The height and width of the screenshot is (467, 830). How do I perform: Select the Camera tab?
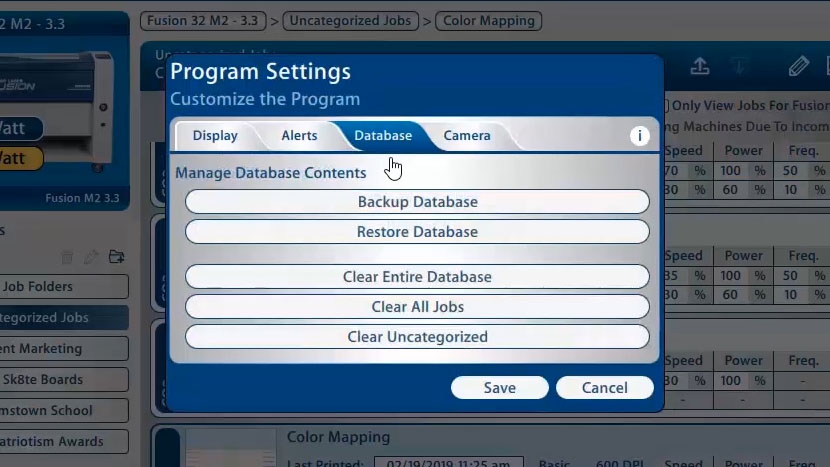467,136
